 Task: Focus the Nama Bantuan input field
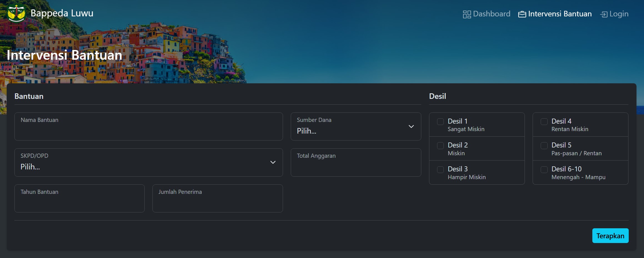point(148,127)
